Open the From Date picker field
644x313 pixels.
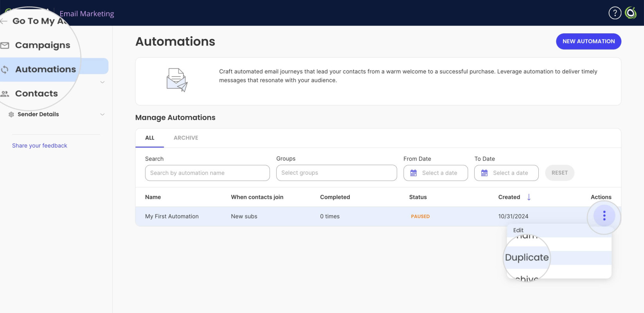click(x=435, y=173)
